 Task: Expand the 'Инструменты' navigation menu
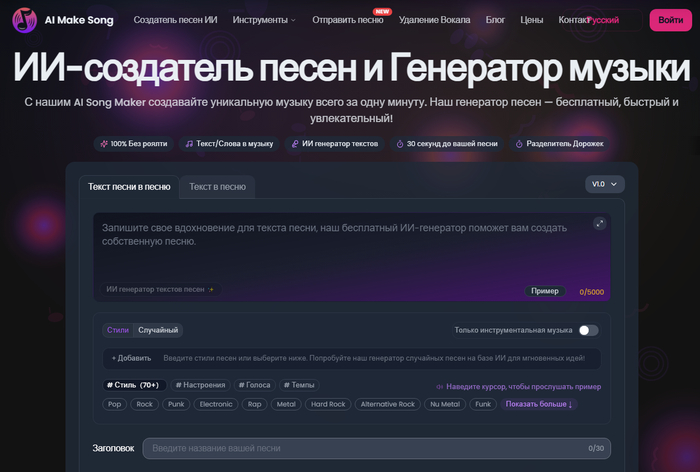click(264, 20)
